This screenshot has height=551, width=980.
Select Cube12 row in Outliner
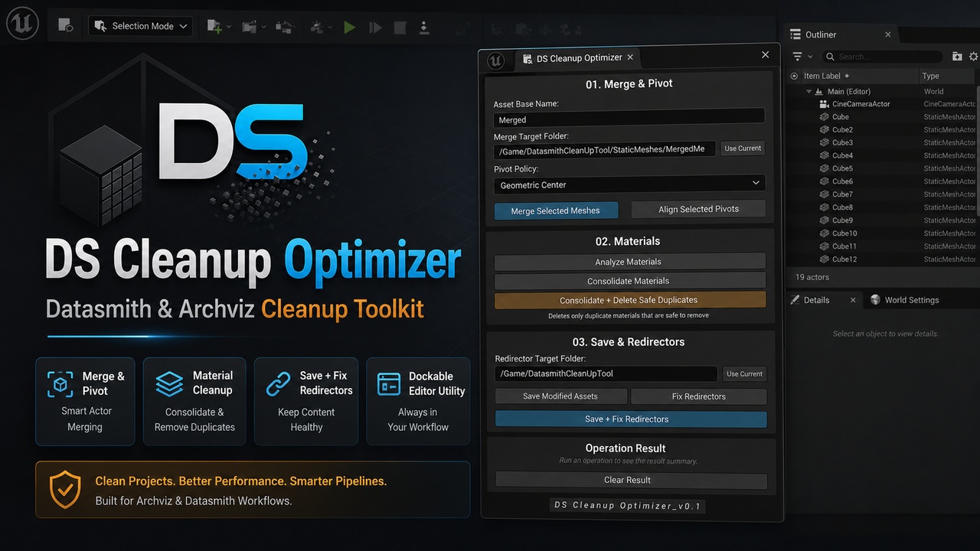point(881,259)
